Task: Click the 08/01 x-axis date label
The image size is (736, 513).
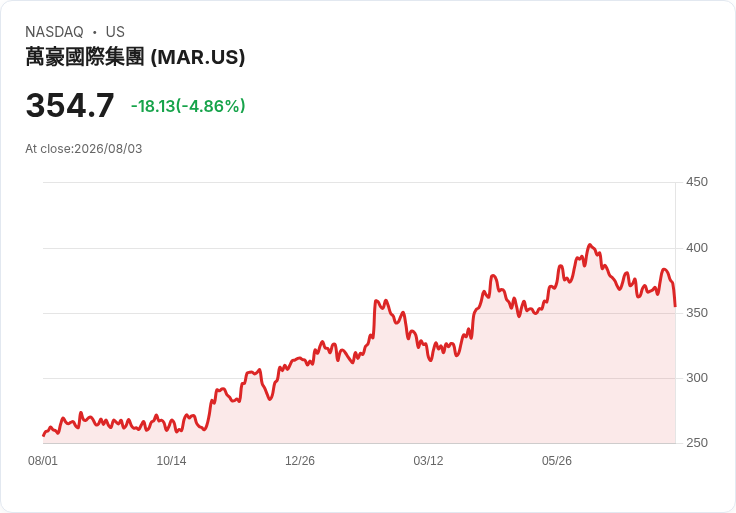Action: [43, 461]
